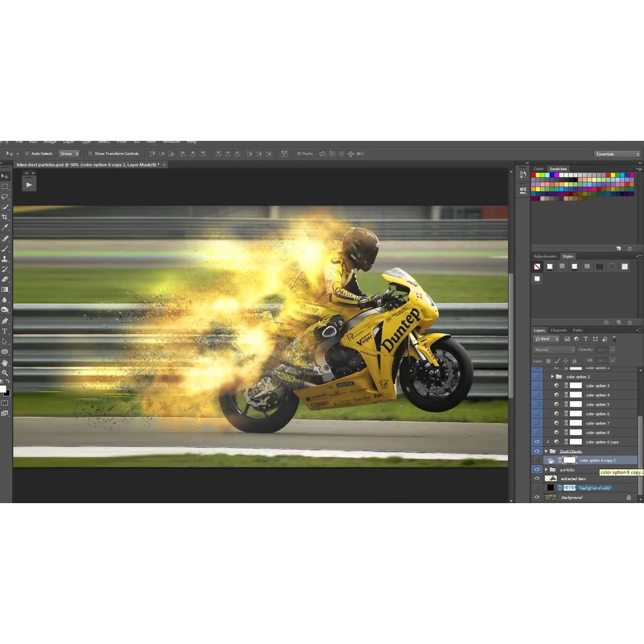
Task: Select the Clone Stamp tool
Action: [5, 258]
